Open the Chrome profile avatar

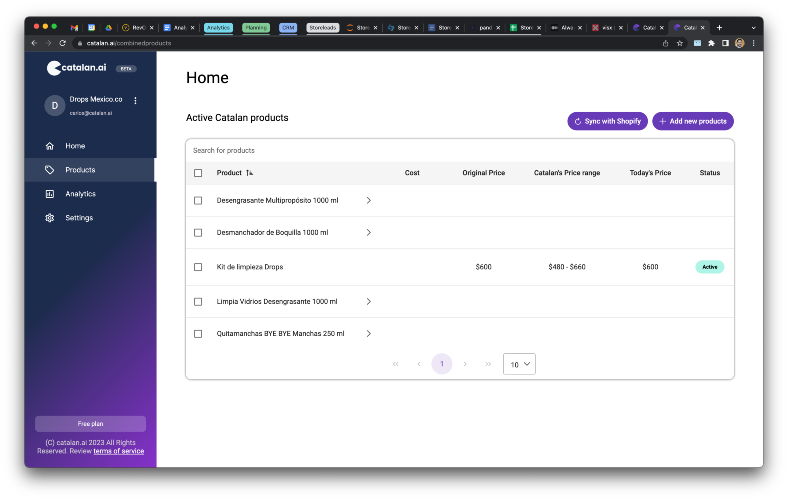pyautogui.click(x=739, y=43)
